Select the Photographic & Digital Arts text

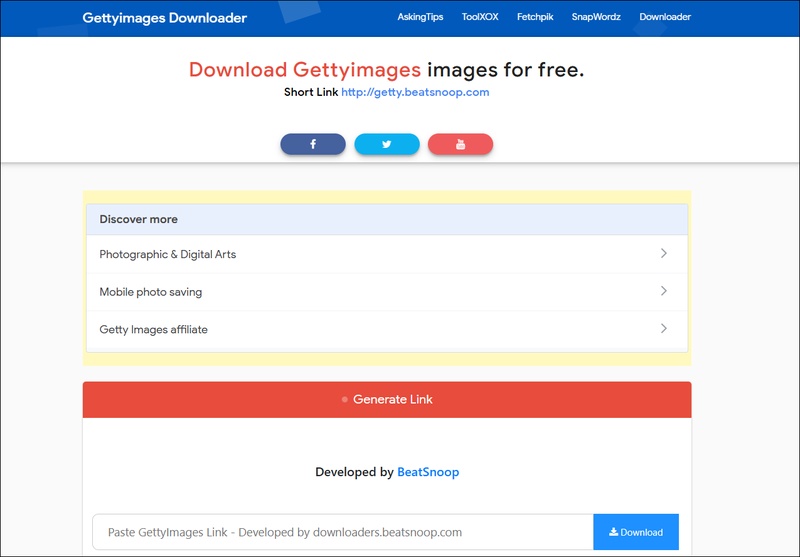click(x=168, y=254)
